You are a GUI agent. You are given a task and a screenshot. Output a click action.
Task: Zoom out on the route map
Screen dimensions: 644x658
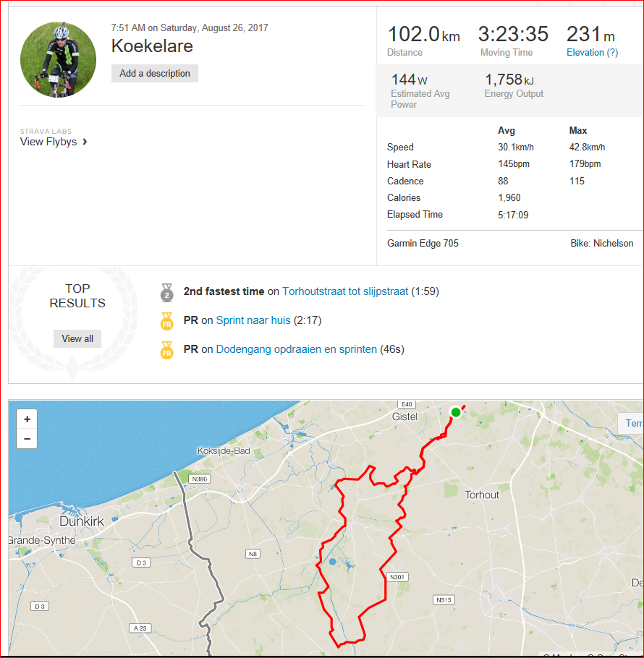pos(27,438)
